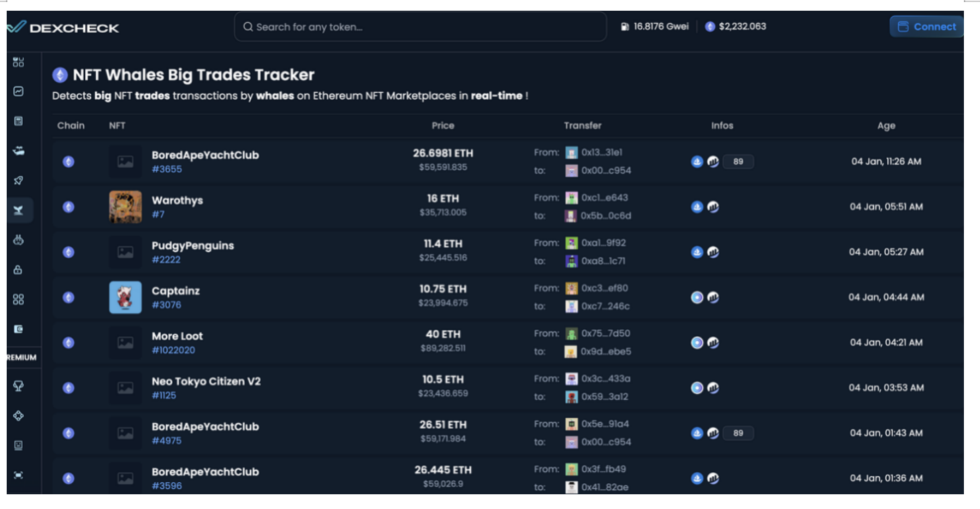Click the Ethereum icon beside $2,232.063
This screenshot has height=509, width=980.
coord(711,27)
